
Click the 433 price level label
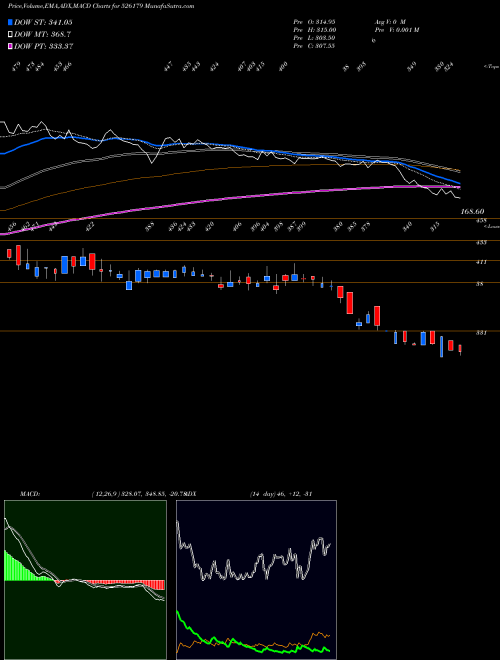481,242
